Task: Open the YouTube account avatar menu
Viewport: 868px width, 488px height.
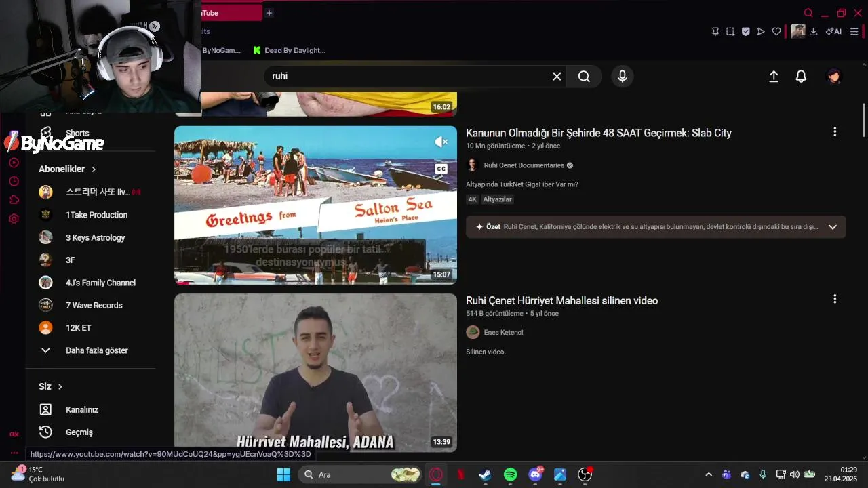Action: [834, 77]
